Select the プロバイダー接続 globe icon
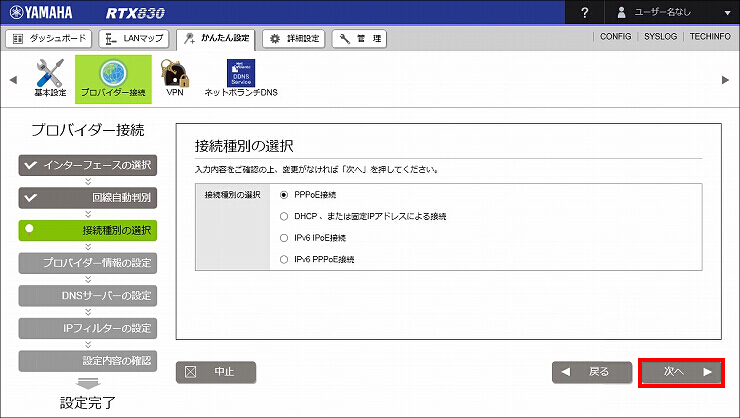 [113, 79]
